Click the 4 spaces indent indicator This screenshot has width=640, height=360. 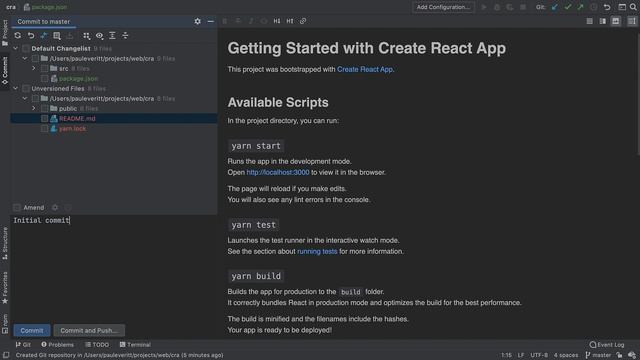click(566, 355)
